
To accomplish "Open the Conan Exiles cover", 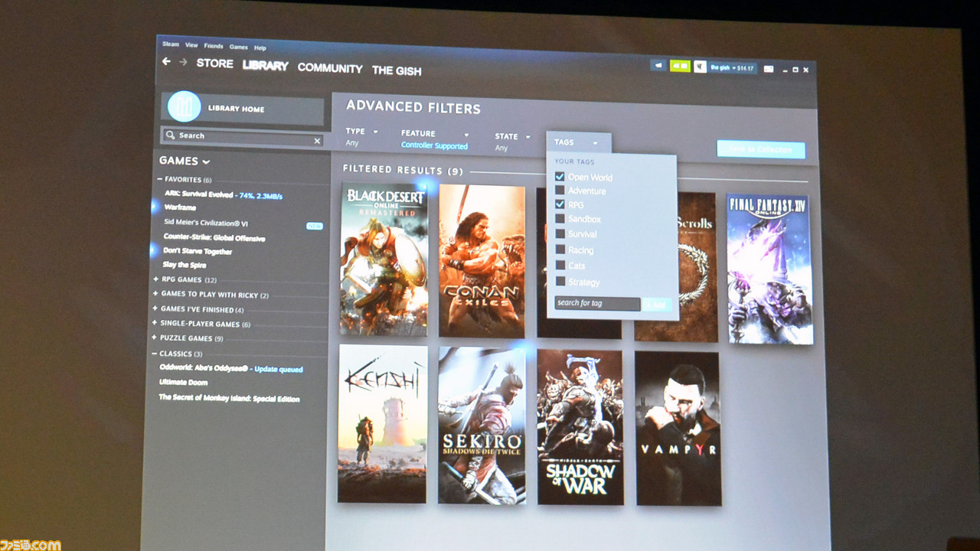I will [x=482, y=261].
